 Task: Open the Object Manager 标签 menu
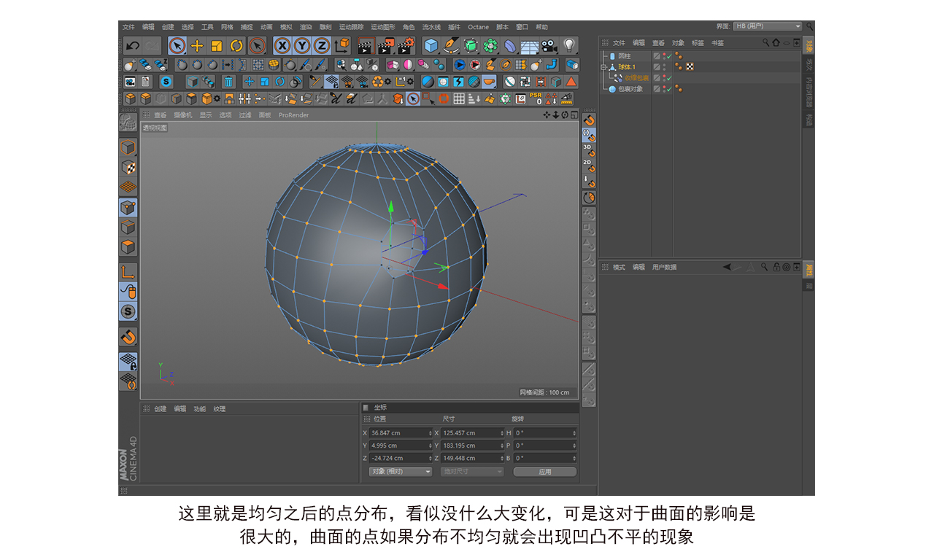(x=698, y=43)
